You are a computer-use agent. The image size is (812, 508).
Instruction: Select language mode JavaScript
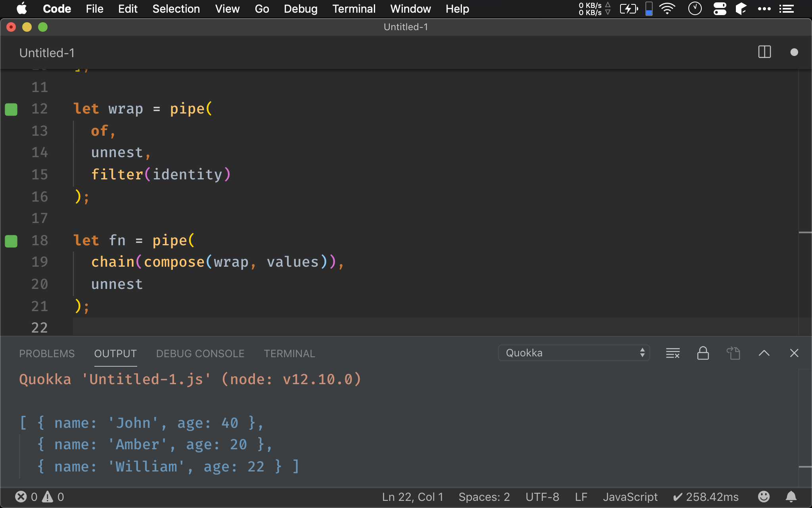coord(630,497)
